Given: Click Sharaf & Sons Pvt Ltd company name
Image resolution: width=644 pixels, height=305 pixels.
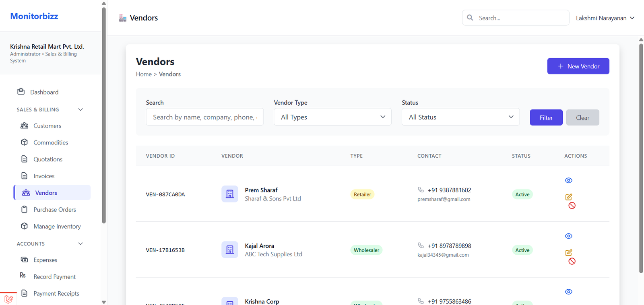Looking at the screenshot, I should click(x=273, y=198).
